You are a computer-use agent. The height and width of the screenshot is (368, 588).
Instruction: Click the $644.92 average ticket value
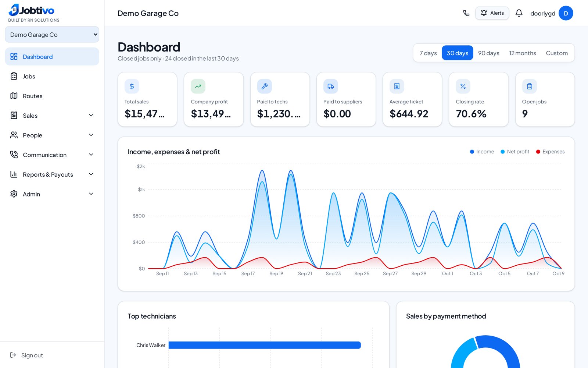click(409, 114)
